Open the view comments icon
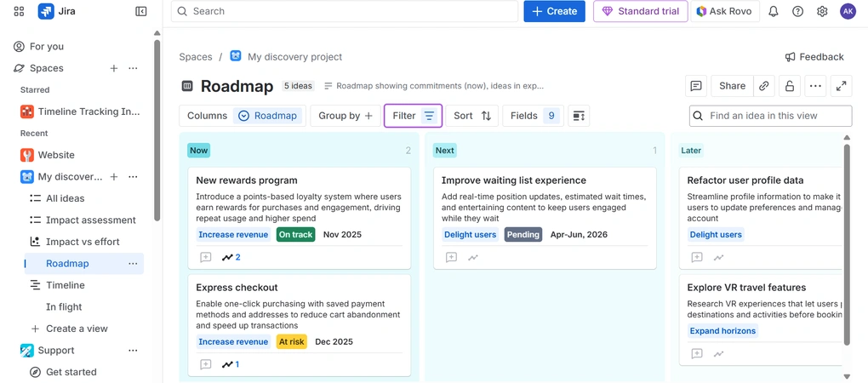The image size is (868, 383). point(696,86)
